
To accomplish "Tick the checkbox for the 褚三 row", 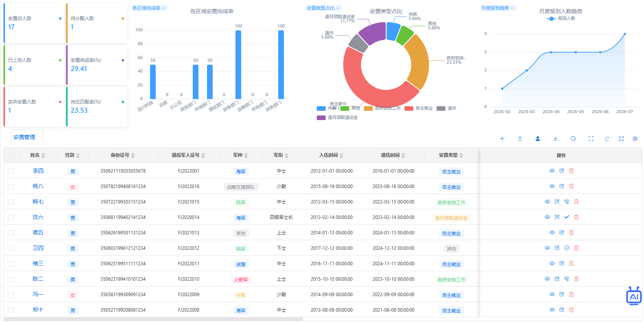I will pyautogui.click(x=11, y=264).
